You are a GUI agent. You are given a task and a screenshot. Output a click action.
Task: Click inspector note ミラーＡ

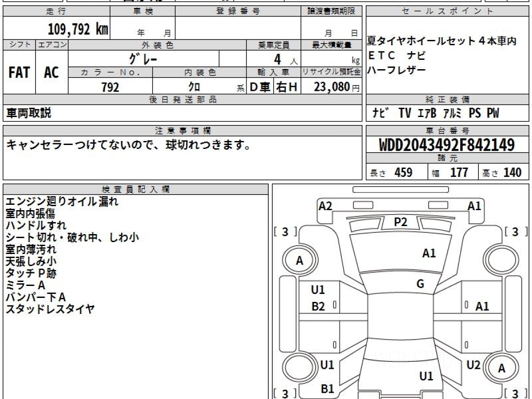coord(25,286)
